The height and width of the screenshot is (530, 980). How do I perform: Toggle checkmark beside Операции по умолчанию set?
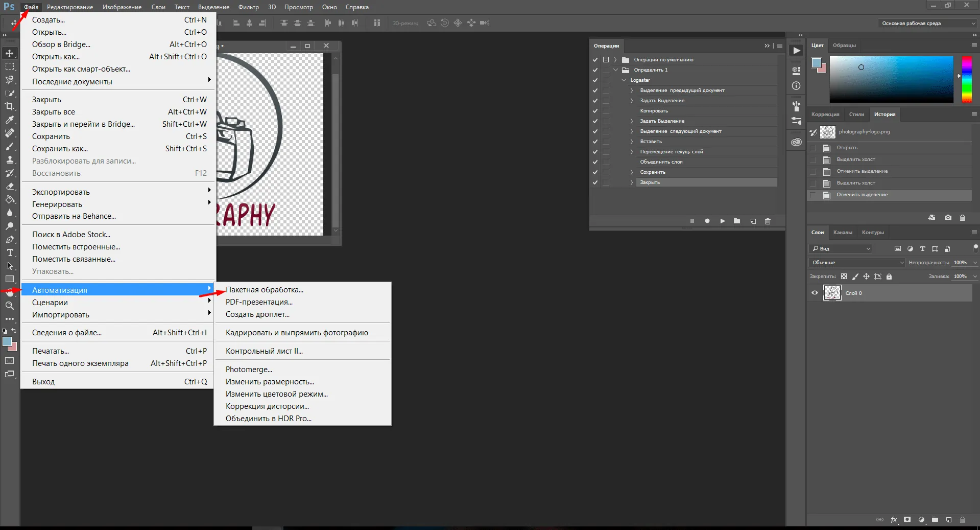pos(595,60)
